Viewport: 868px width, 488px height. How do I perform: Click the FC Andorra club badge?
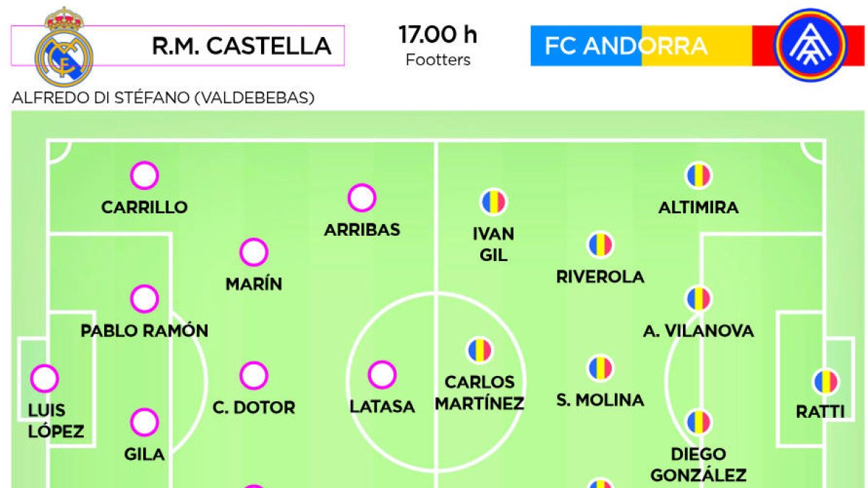tap(810, 45)
